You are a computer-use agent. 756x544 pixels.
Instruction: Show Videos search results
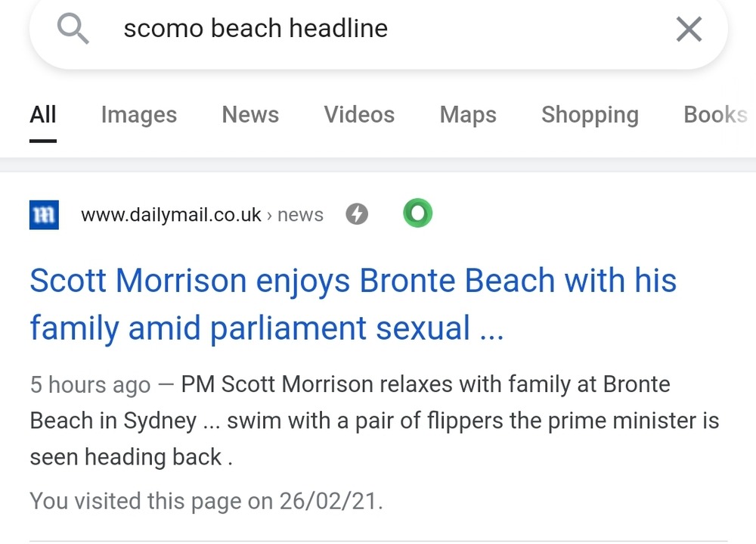click(359, 114)
